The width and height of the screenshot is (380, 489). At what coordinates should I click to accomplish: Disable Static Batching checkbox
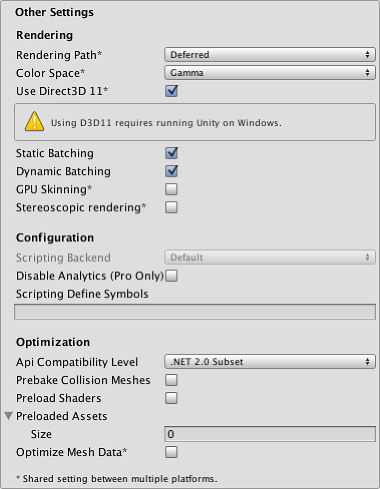pos(171,153)
